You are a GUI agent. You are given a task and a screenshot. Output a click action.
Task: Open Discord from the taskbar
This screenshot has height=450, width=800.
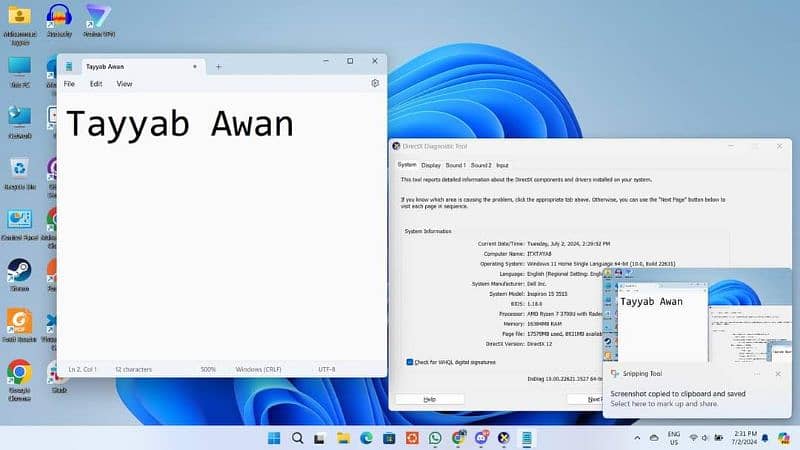[x=481, y=438]
